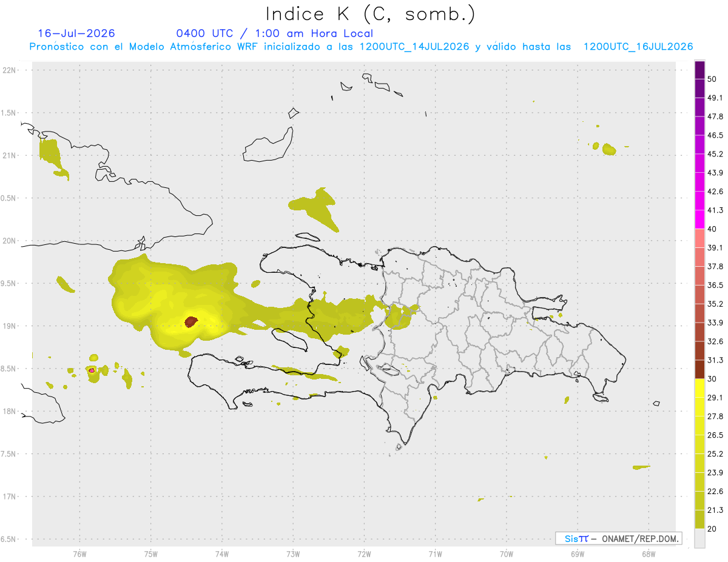Click the gray color band below 20
This screenshot has height=562, width=728.
(x=700, y=538)
